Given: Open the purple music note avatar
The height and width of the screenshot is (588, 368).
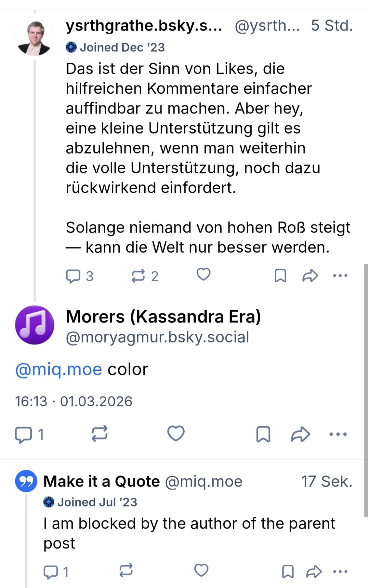Looking at the screenshot, I should [x=35, y=325].
